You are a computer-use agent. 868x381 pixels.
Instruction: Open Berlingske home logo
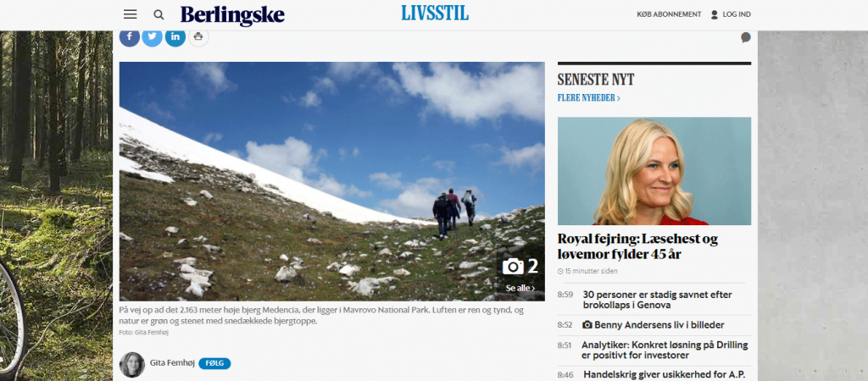232,15
